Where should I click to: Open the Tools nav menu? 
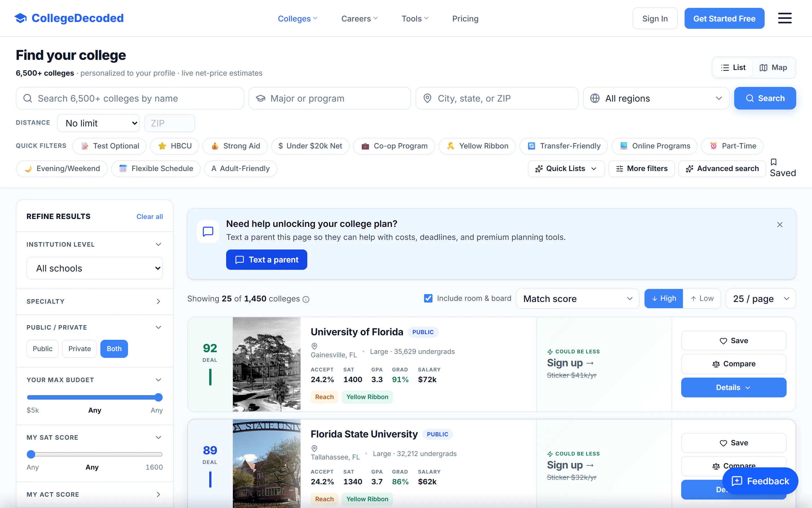(x=415, y=19)
